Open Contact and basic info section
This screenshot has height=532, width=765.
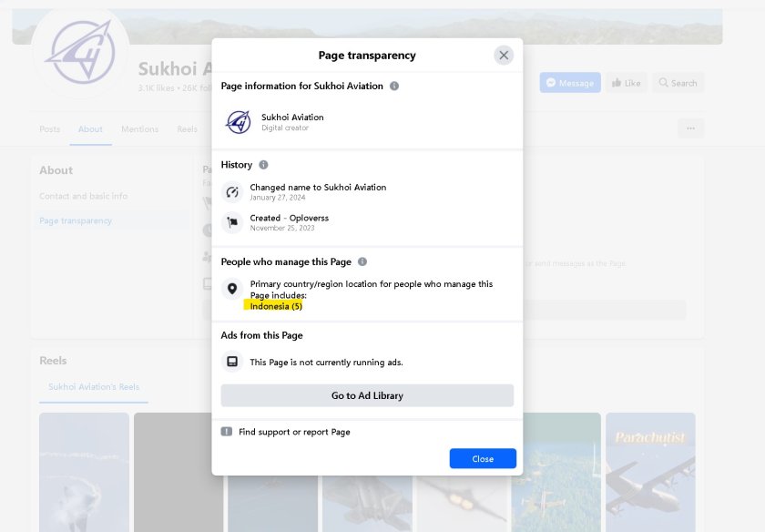click(x=84, y=196)
